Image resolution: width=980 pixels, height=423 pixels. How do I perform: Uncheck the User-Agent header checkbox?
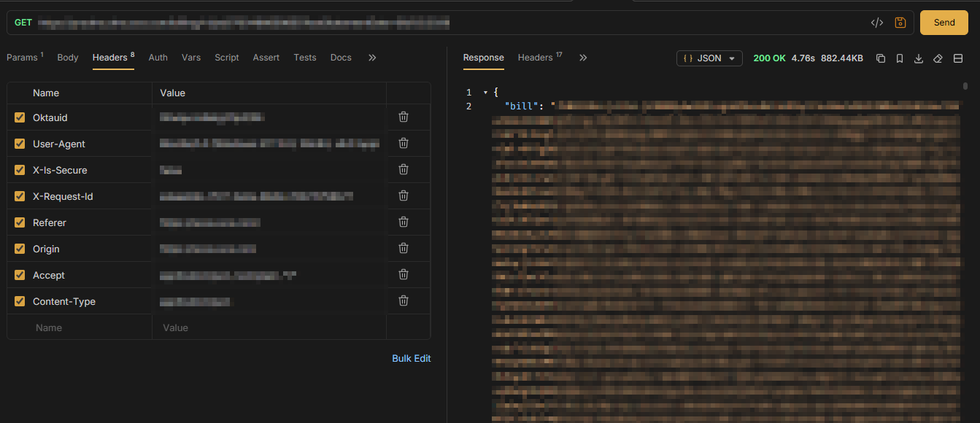pyautogui.click(x=20, y=144)
